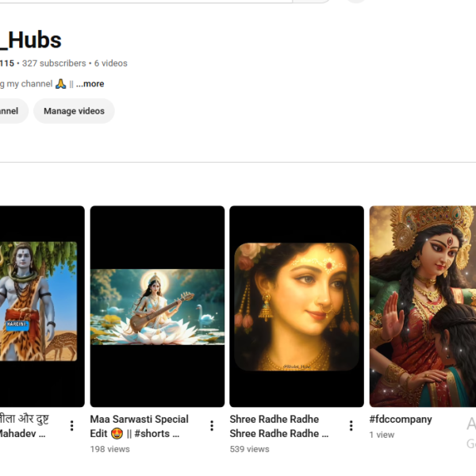The width and height of the screenshot is (476, 476).
Task: Open the Maa Sarwasti lotus thumbnail
Action: click(157, 306)
